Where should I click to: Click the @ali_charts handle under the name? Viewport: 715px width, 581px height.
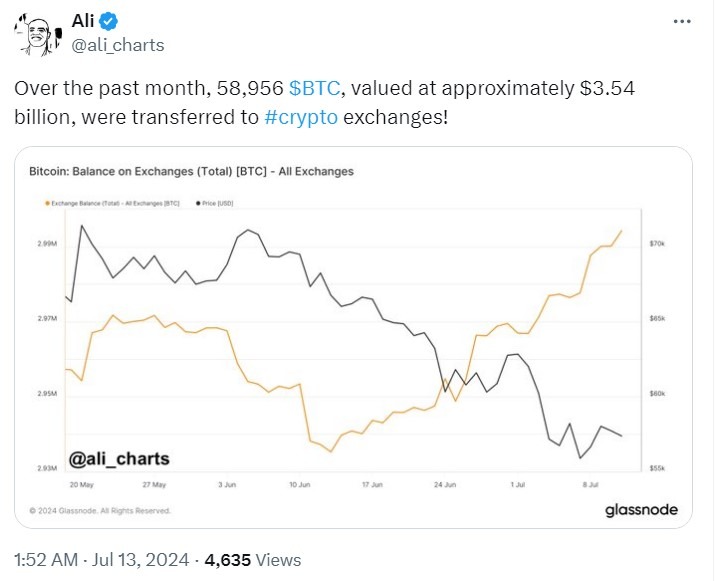click(118, 45)
